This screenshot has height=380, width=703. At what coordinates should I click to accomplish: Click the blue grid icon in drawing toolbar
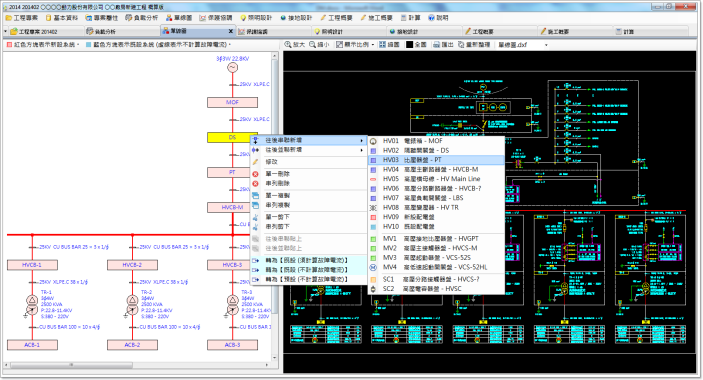click(382, 45)
